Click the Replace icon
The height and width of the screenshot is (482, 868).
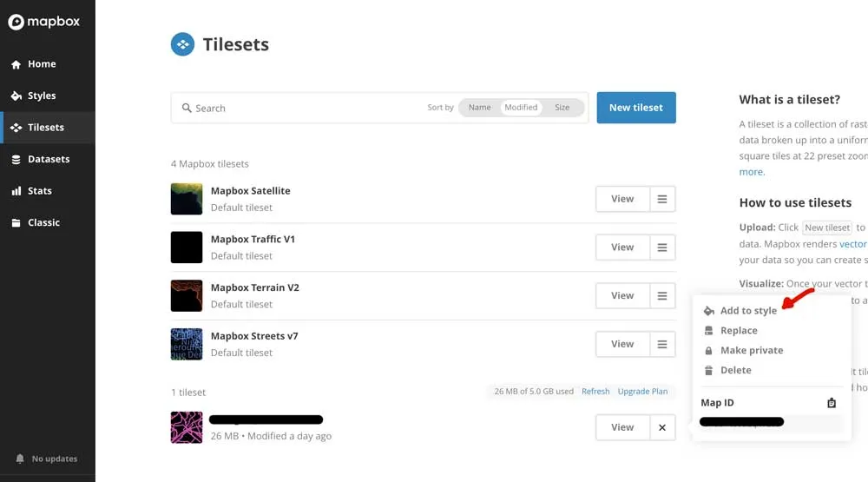coord(708,331)
